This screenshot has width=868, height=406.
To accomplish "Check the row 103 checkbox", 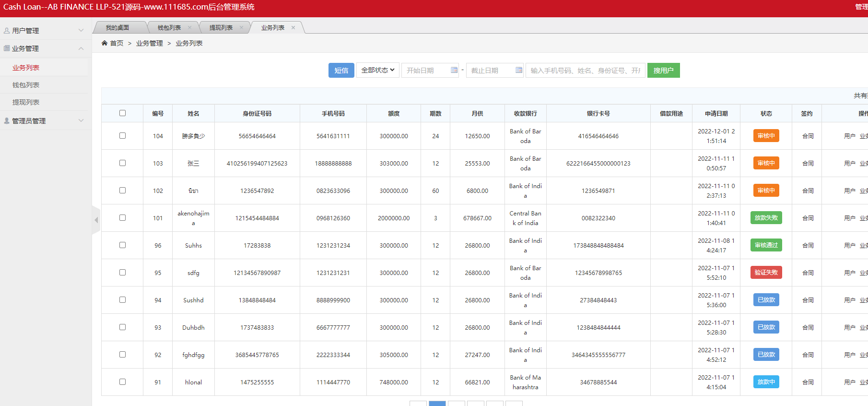I will point(123,163).
